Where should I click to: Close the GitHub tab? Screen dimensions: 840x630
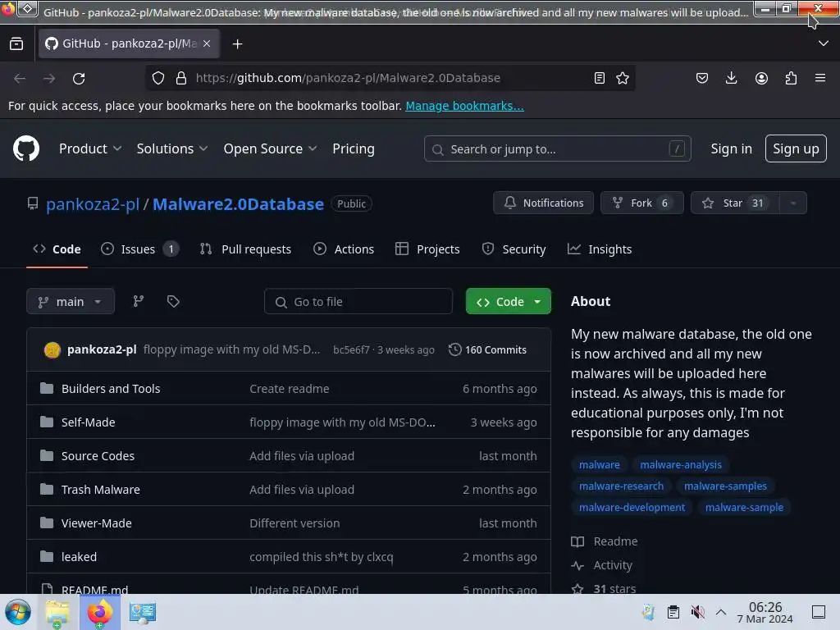[207, 43]
